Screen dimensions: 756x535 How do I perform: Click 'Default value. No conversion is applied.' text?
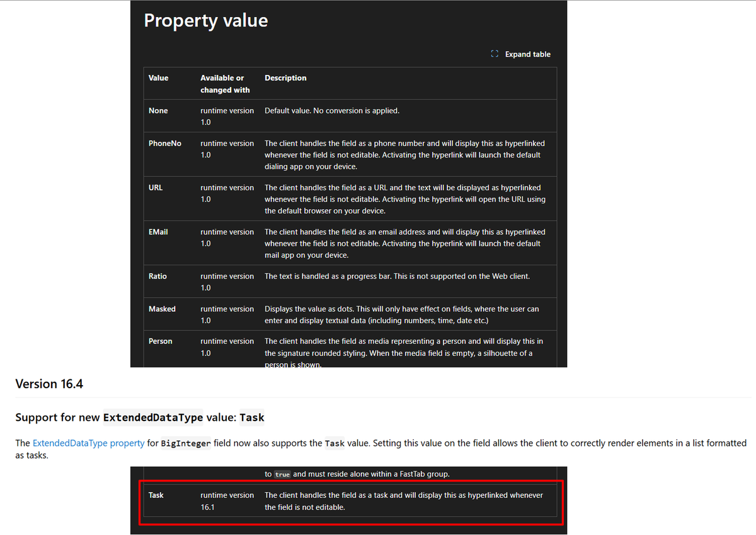(332, 111)
